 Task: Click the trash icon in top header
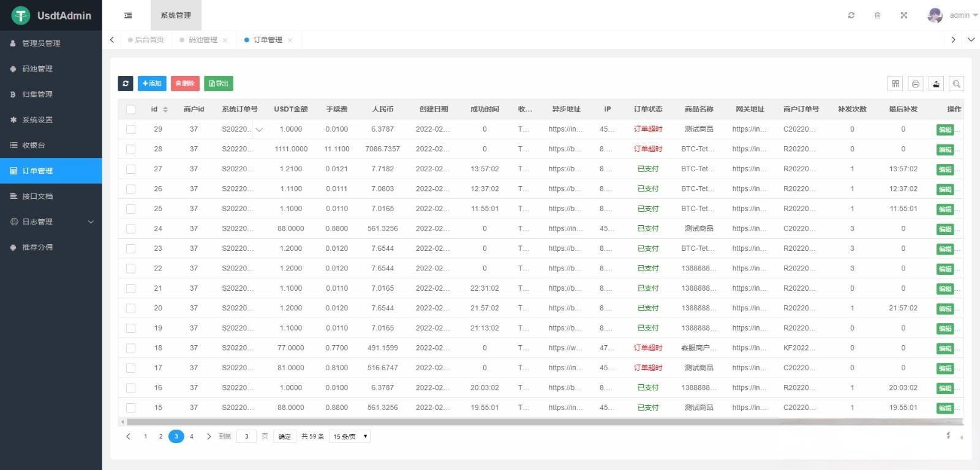point(877,15)
